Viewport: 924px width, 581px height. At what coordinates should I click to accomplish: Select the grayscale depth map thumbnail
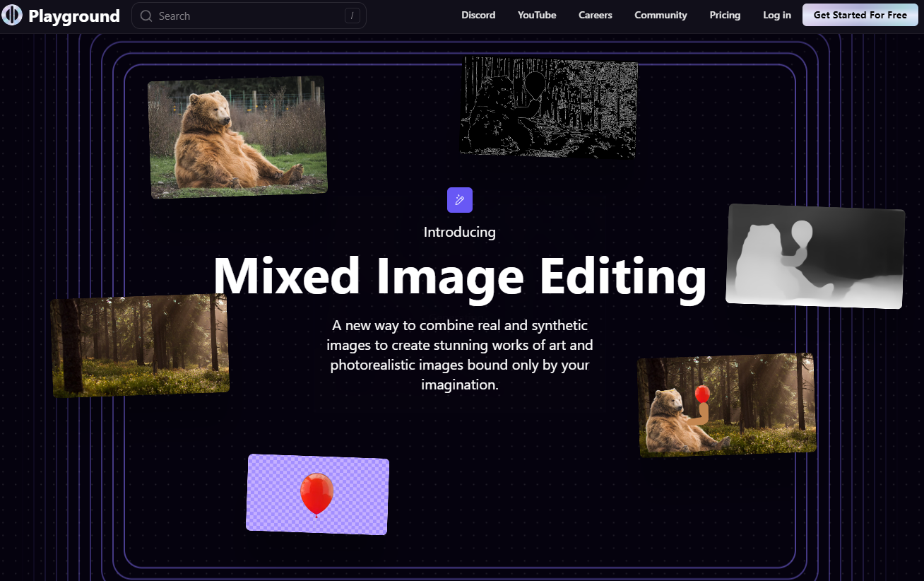tap(815, 257)
